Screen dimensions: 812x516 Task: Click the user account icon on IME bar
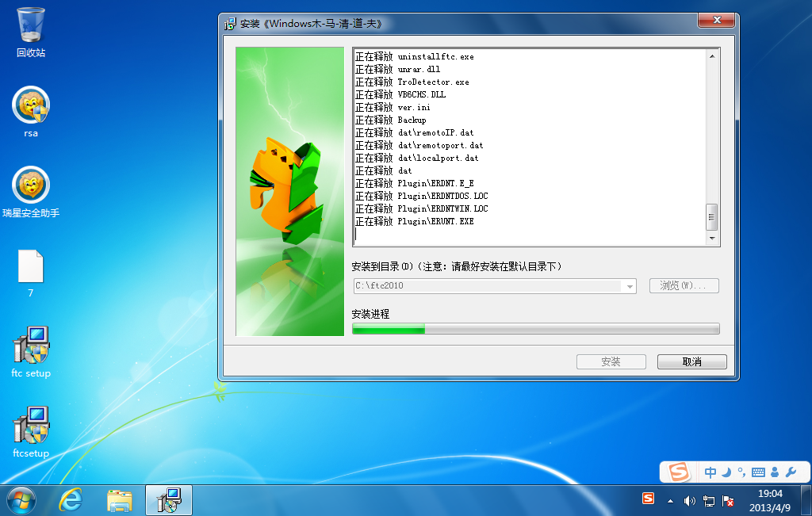775,472
